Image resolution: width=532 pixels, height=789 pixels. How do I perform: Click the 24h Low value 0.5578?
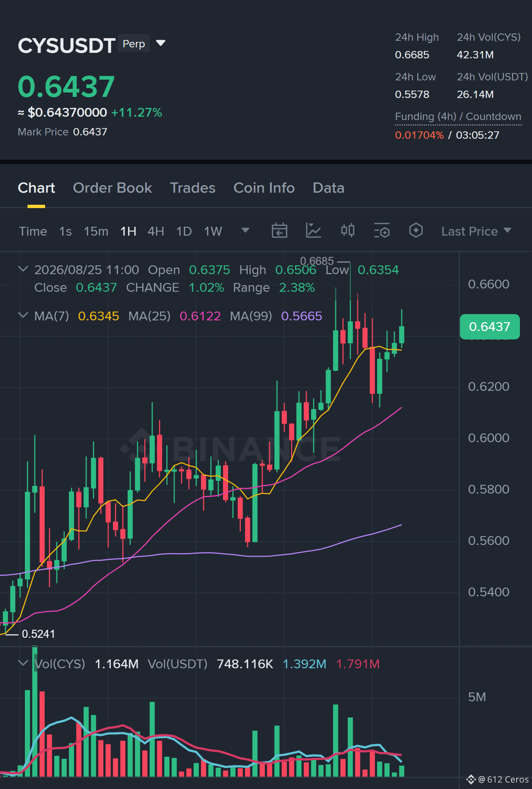tap(412, 94)
